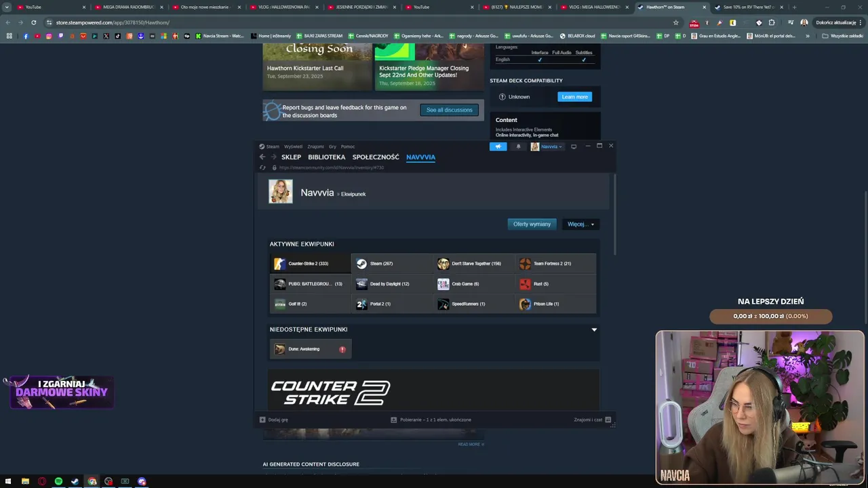Switch to MEGA DRAMA RADOMBRUK tab
The image size is (868, 488).
coord(127,7)
